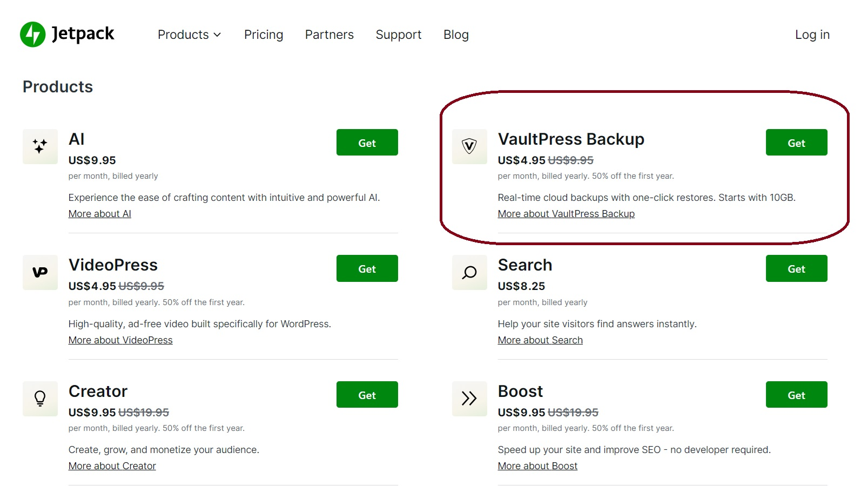
Task: Click the Boost double-chevron icon
Action: 469,399
